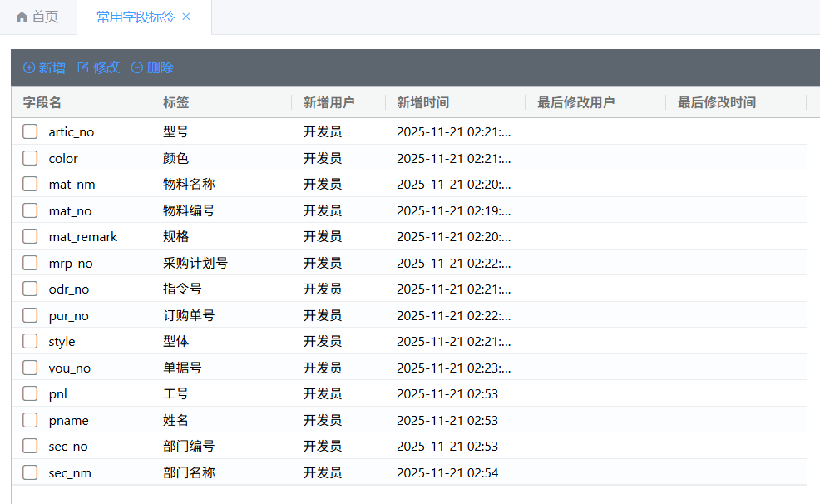Screen dimensions: 820x504
Task: Click the 标签 column header
Action: [x=175, y=103]
